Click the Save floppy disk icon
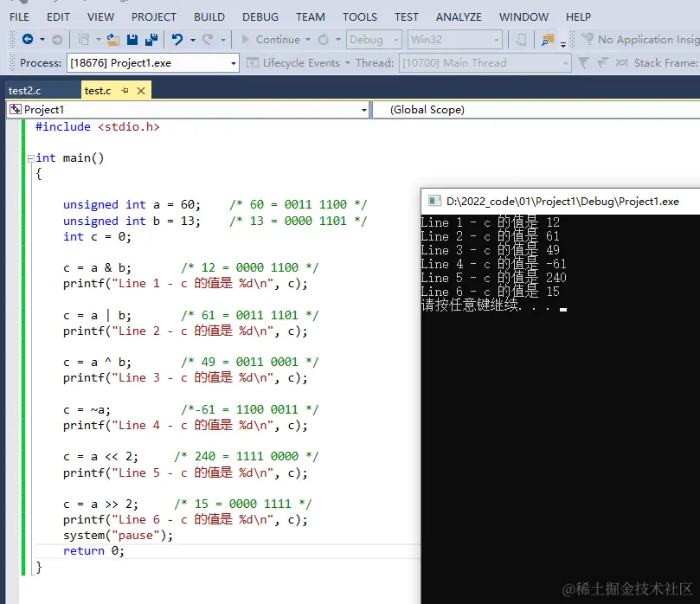The image size is (700, 604). click(132, 40)
